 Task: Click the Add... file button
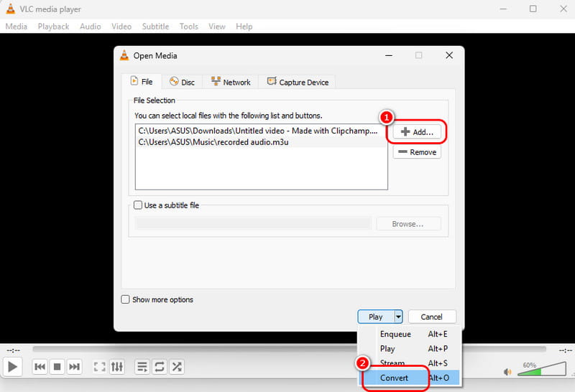tap(417, 132)
